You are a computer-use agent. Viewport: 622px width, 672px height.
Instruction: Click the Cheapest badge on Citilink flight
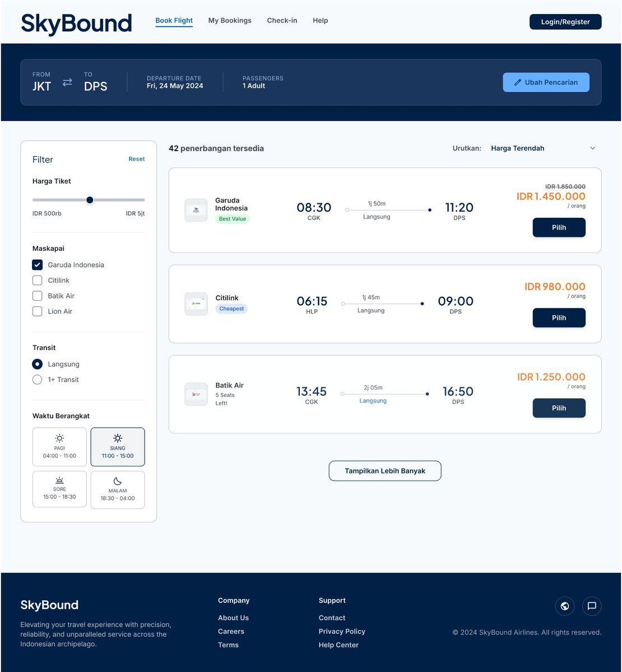tap(231, 309)
